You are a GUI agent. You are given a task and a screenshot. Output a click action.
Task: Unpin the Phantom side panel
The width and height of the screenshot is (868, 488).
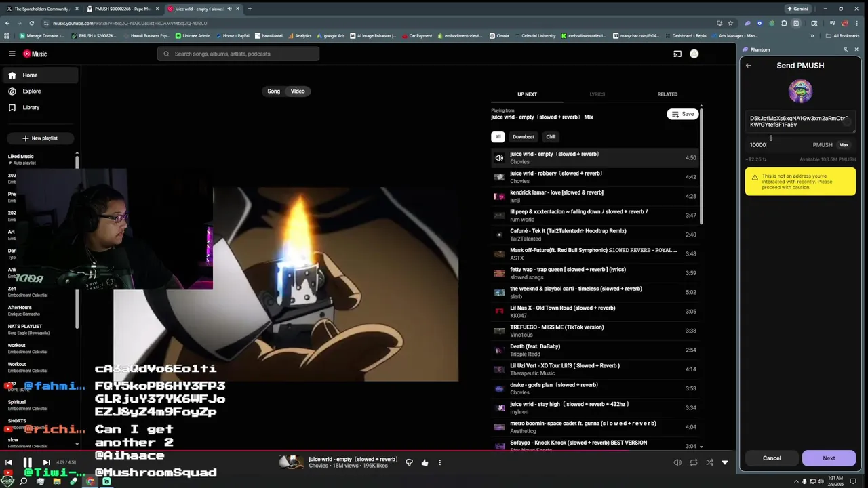coord(845,49)
